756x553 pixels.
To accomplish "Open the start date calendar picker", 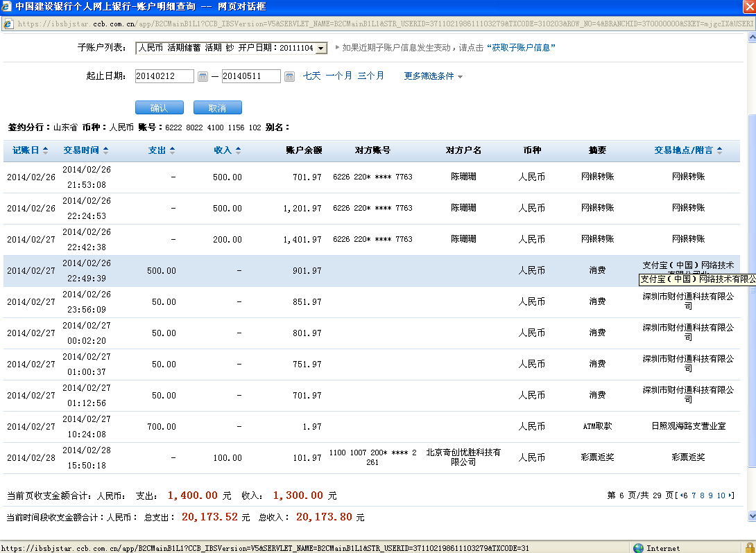I will (203, 76).
